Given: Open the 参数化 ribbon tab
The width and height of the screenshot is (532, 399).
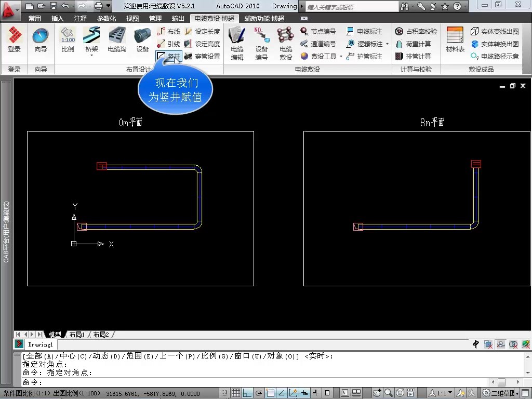Looking at the screenshot, I should tap(107, 19).
